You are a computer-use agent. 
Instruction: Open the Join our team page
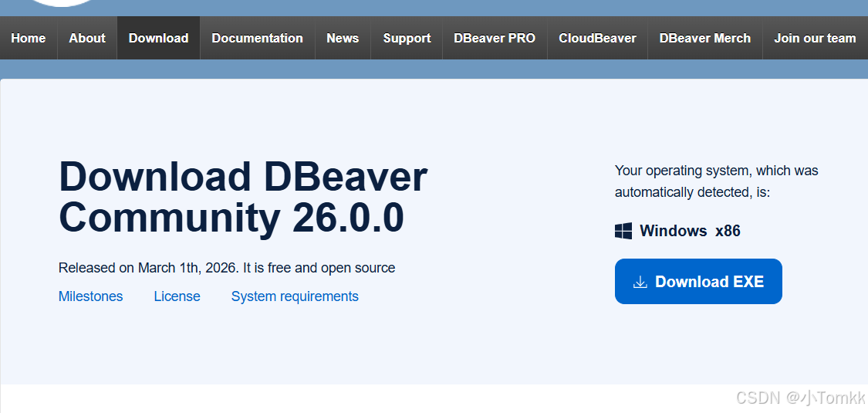(x=815, y=38)
